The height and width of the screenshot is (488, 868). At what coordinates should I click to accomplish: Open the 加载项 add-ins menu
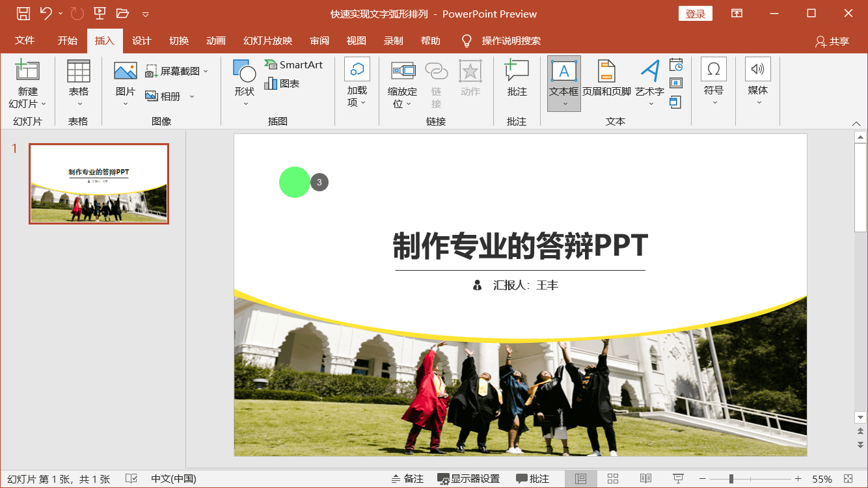pyautogui.click(x=357, y=83)
